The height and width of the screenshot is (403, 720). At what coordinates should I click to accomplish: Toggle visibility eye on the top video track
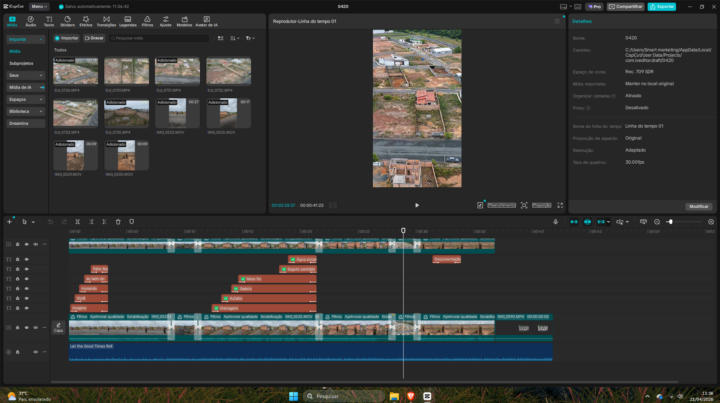click(27, 245)
